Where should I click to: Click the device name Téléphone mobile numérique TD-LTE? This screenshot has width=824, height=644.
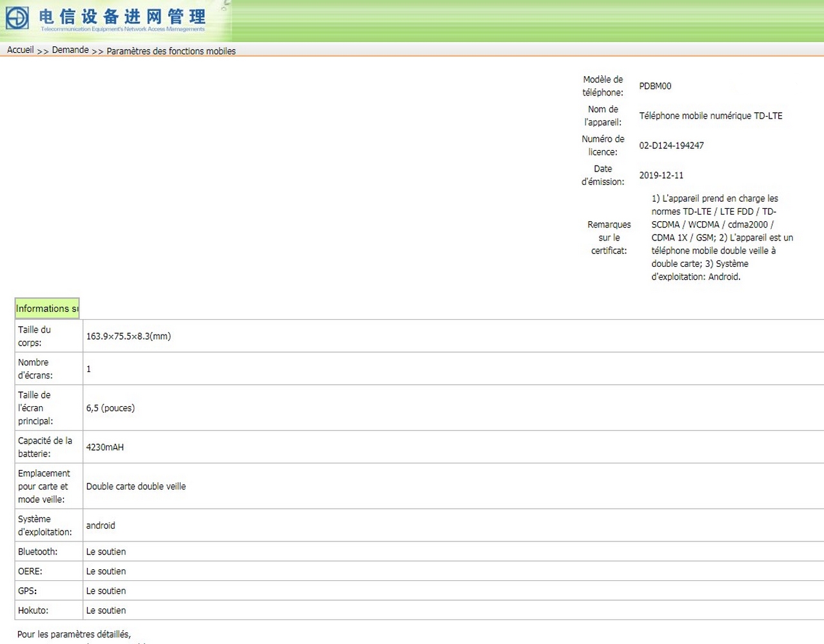[x=711, y=116]
